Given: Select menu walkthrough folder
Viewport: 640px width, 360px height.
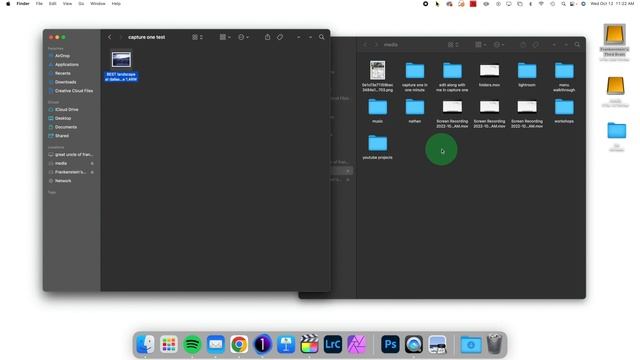Looking at the screenshot, I should (564, 71).
